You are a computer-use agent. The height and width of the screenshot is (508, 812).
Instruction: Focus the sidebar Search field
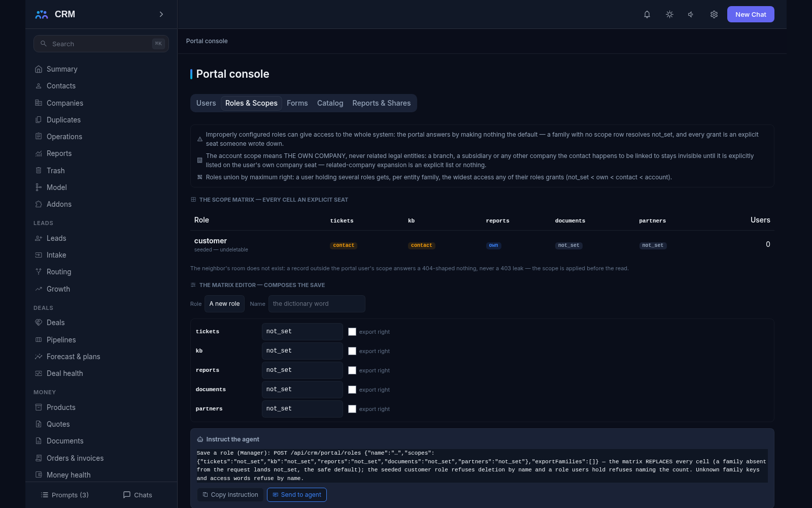(x=101, y=44)
